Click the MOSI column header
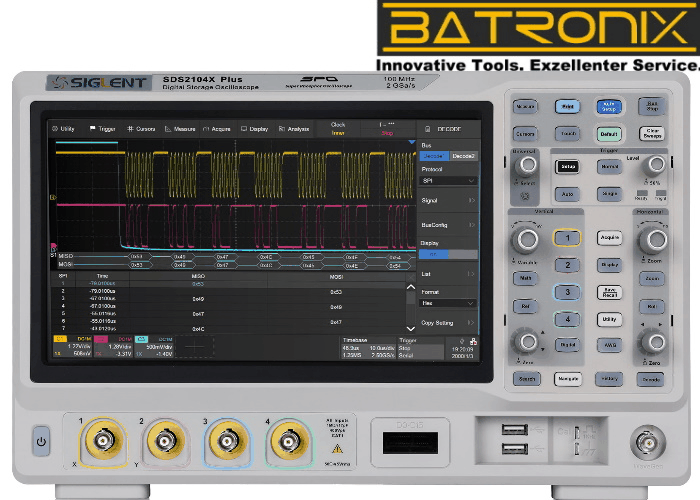Image resolution: width=700 pixels, height=500 pixels. click(x=336, y=277)
